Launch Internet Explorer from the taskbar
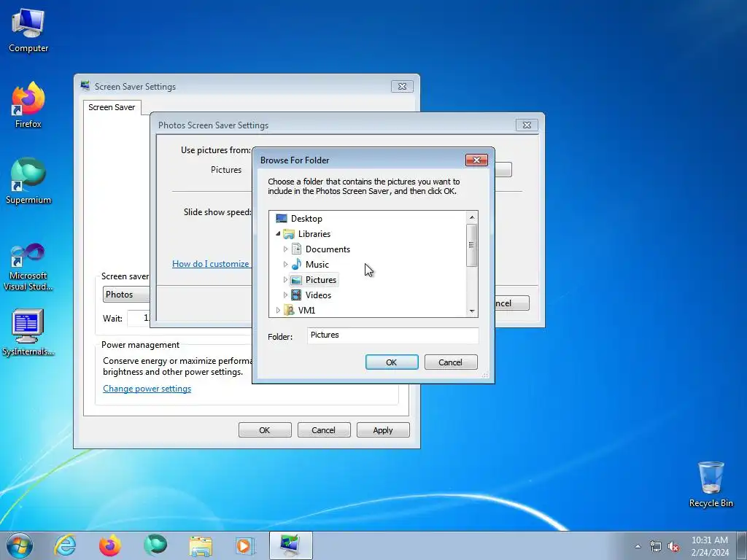The height and width of the screenshot is (560, 747). [x=65, y=545]
